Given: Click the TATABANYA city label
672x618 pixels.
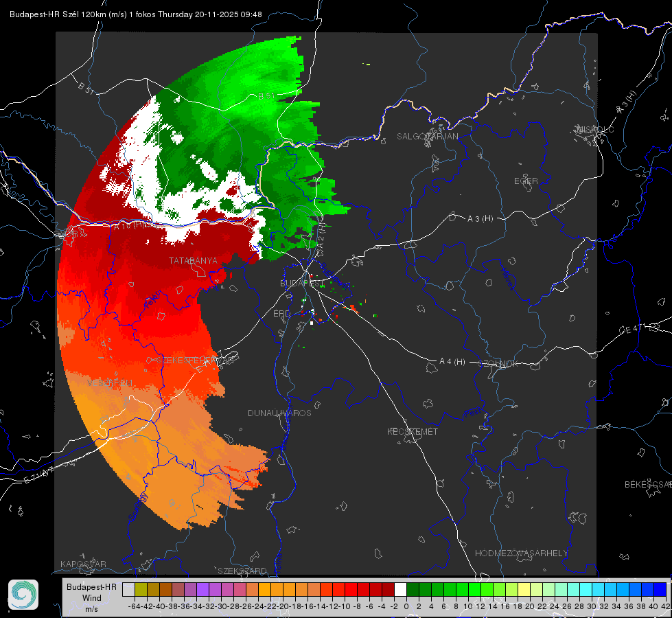Looking at the screenshot, I should (x=193, y=261).
